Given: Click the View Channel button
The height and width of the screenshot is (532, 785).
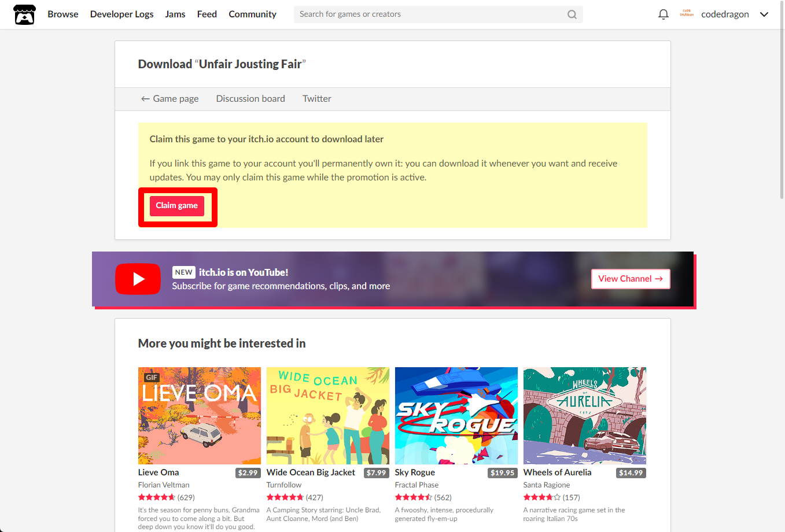Looking at the screenshot, I should click(x=631, y=279).
